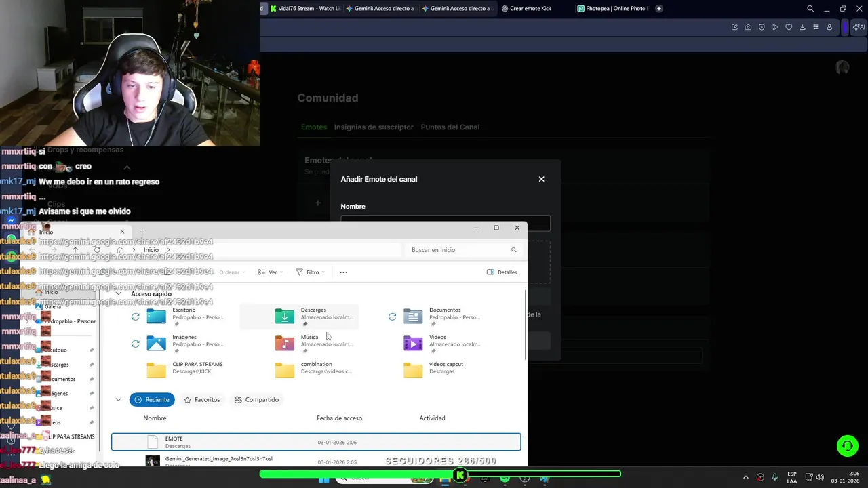Image resolution: width=868 pixels, height=488 pixels.
Task: Switch to the vidal76 Stream browser tab
Action: [x=304, y=9]
